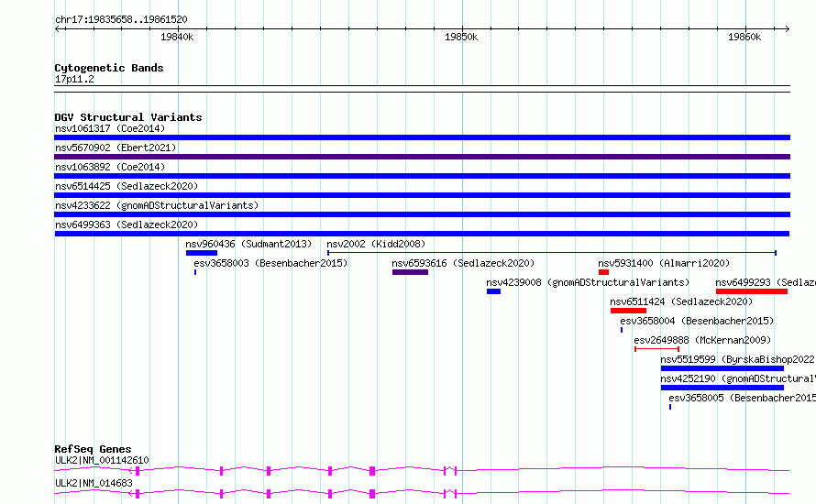Click the esv3658005 (Besenbacher2015) tiny marker
This screenshot has width=816, height=504.
pyautogui.click(x=670, y=407)
